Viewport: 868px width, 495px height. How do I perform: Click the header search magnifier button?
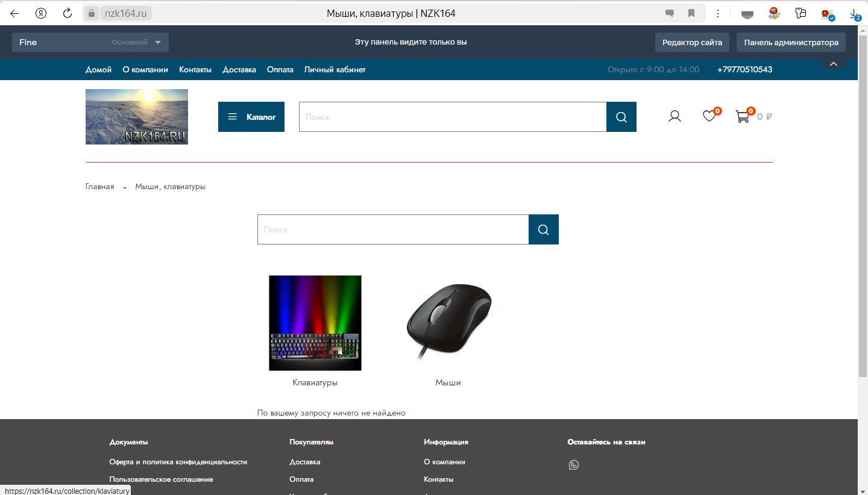point(621,117)
